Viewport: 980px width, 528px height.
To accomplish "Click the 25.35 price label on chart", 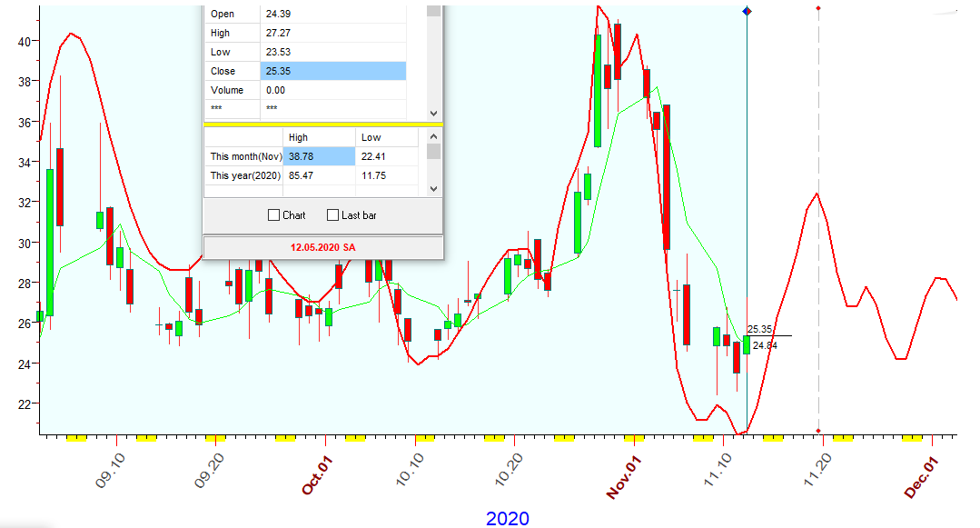I will [x=759, y=329].
